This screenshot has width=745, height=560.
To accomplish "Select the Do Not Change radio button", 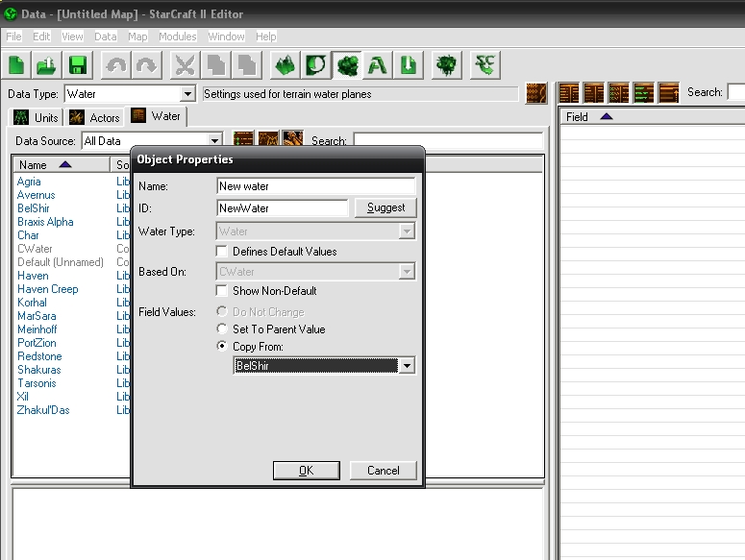I will (221, 311).
